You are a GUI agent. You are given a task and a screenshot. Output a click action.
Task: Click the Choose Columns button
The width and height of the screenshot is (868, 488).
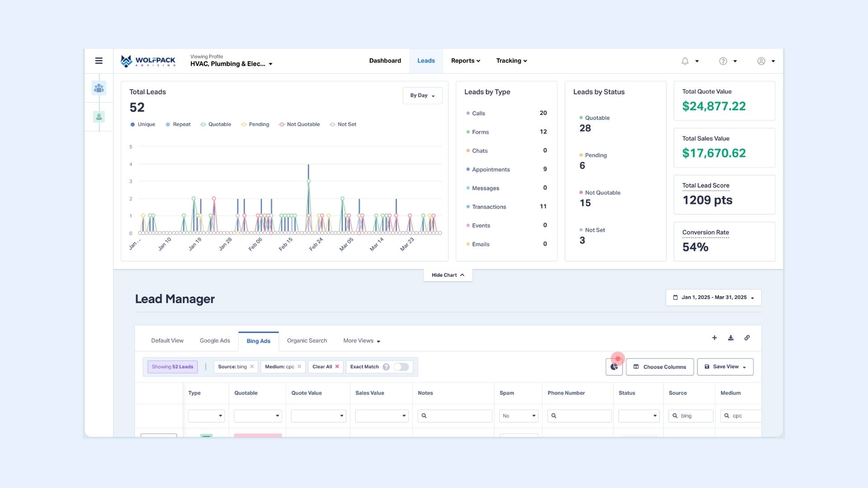tap(660, 367)
